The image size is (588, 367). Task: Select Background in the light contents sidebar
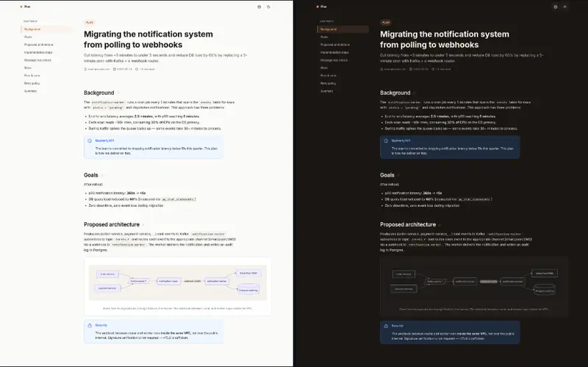click(47, 29)
